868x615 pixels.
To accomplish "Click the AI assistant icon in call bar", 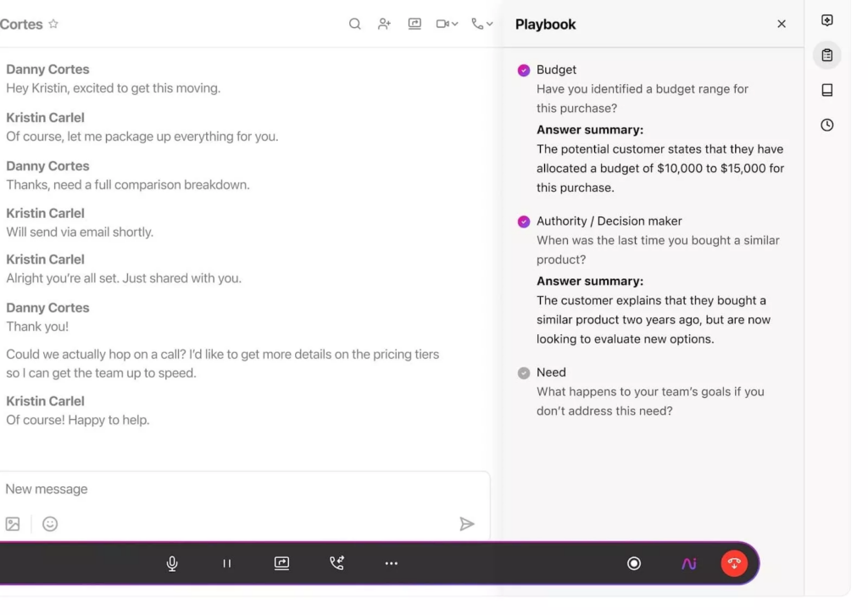I will pos(688,563).
